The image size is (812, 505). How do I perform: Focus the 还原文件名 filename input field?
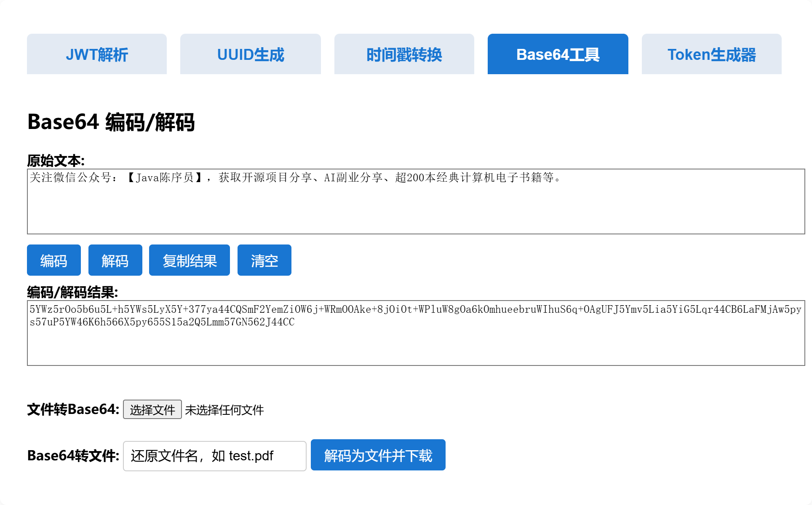coord(214,456)
